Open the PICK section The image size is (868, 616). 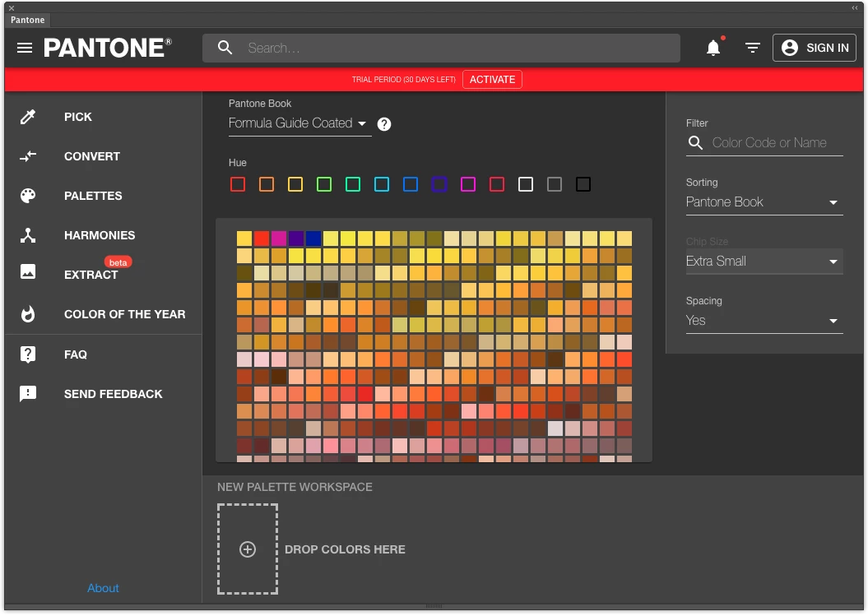coord(78,117)
